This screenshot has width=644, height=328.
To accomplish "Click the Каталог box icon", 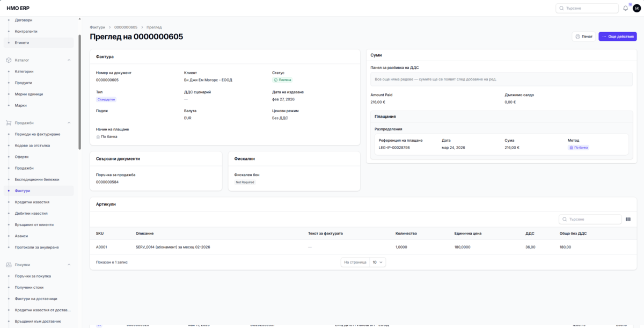I will 9,60.
